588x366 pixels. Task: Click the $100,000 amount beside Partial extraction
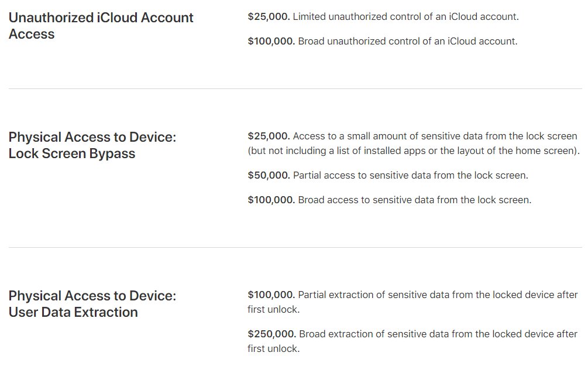[271, 295]
